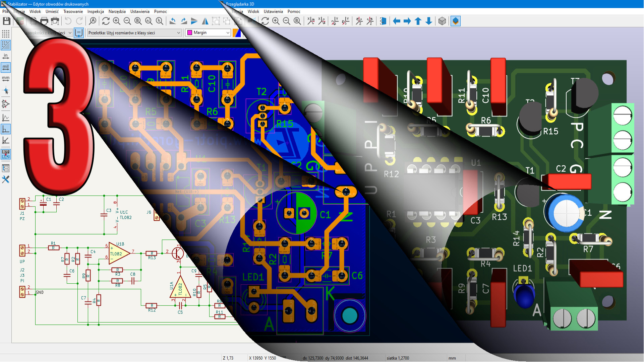Move 3D board left arrow
This screenshot has width=644, height=362.
397,21
